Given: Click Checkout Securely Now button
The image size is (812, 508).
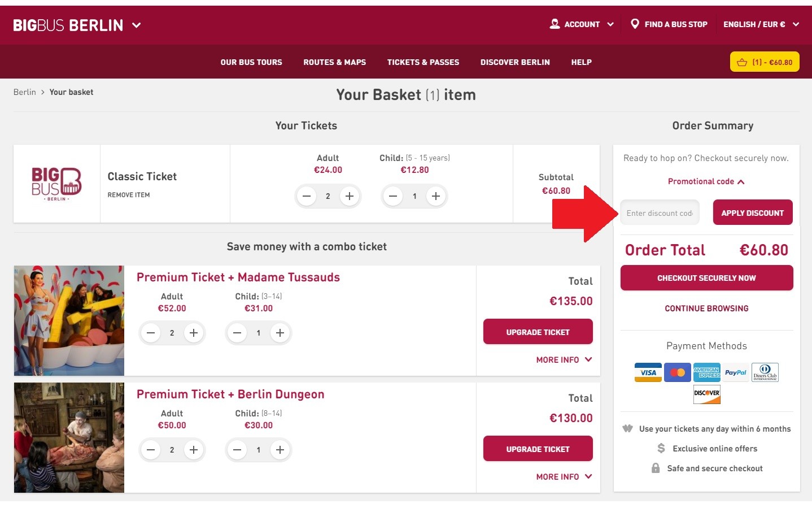Looking at the screenshot, I should pyautogui.click(x=706, y=278).
